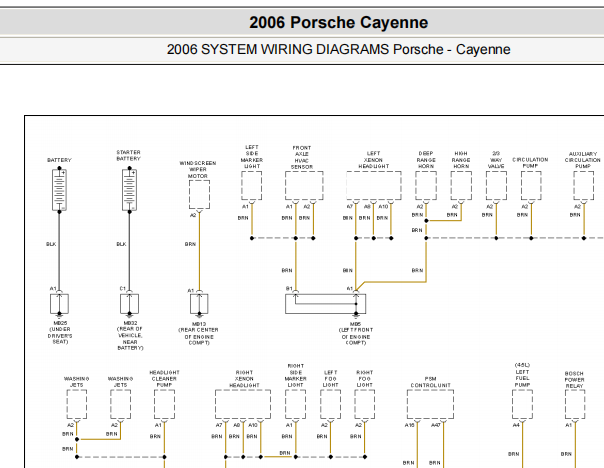
Task: Click the MB5 (LEFT FRONT OF ENGINE COMPT) label
Action: pyautogui.click(x=356, y=333)
